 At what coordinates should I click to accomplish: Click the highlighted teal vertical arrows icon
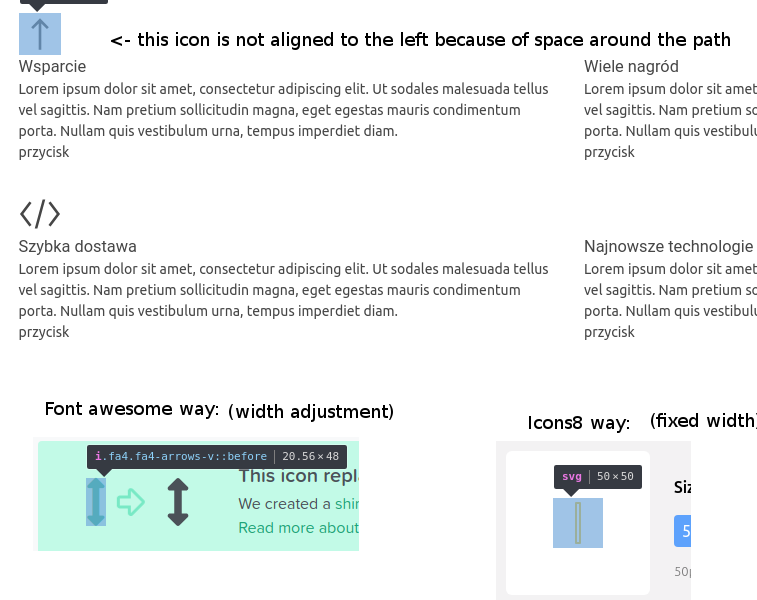[96, 502]
